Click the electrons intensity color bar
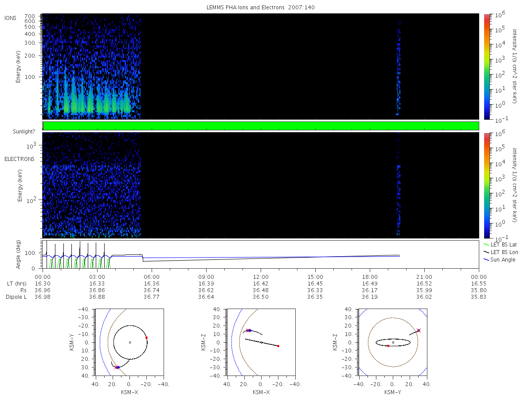532x399 pixels. (x=486, y=185)
